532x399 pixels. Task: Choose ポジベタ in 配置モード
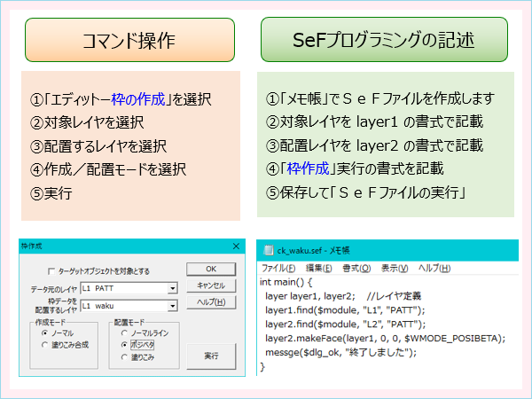click(x=123, y=344)
